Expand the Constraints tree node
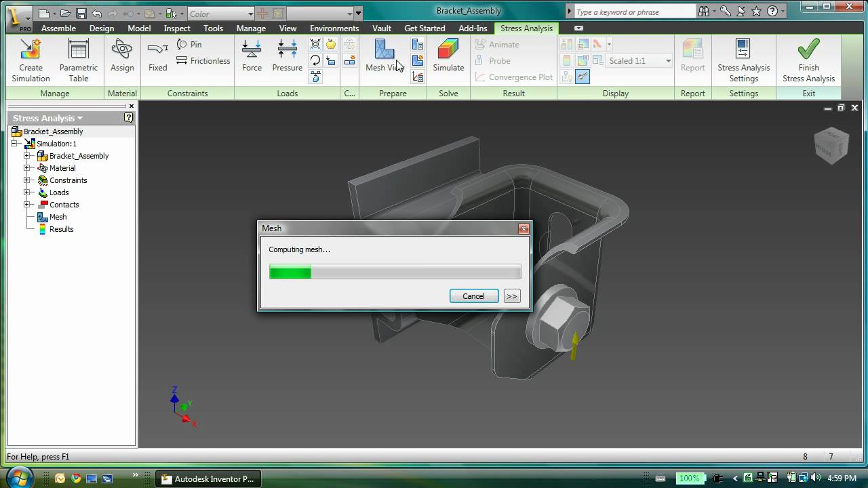 [27, 180]
